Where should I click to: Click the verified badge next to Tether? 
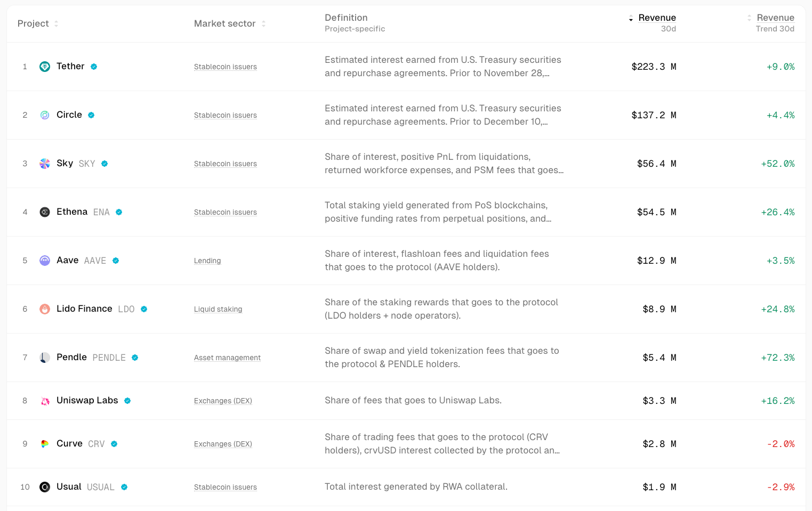94,67
